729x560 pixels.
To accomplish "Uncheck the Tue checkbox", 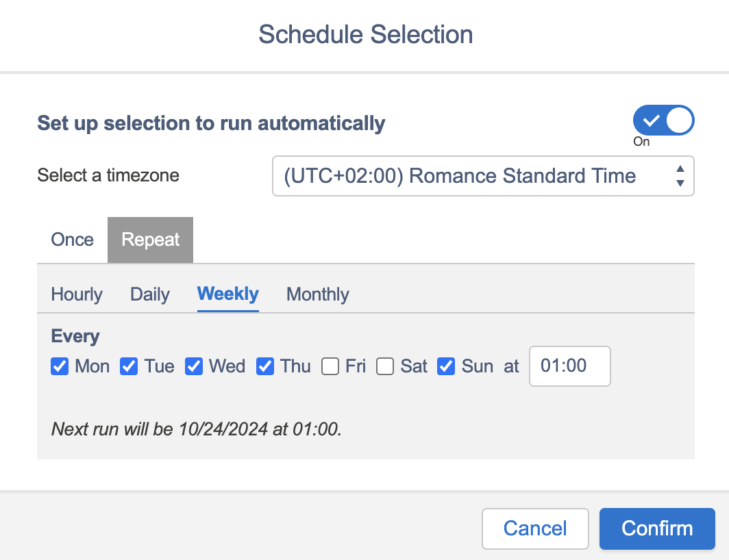I will click(x=129, y=366).
